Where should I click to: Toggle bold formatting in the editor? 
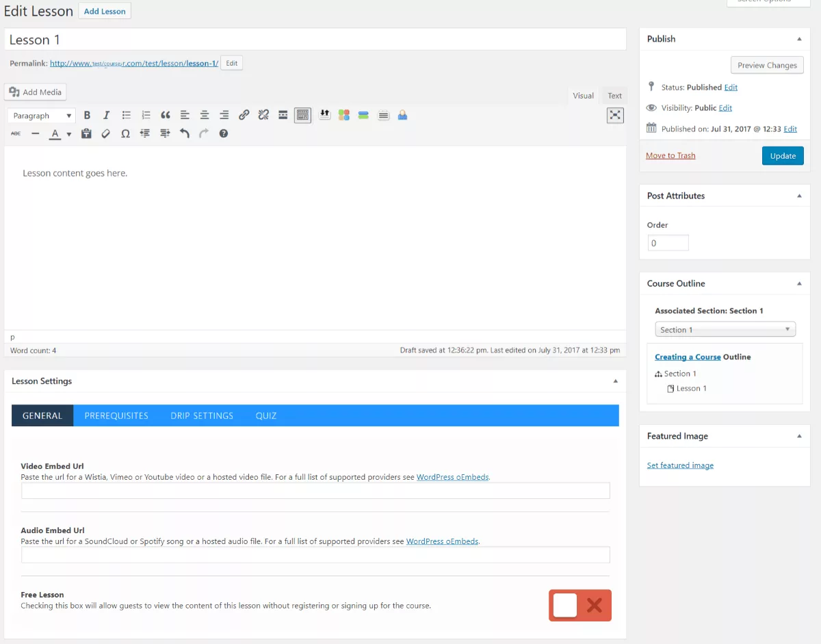(87, 116)
